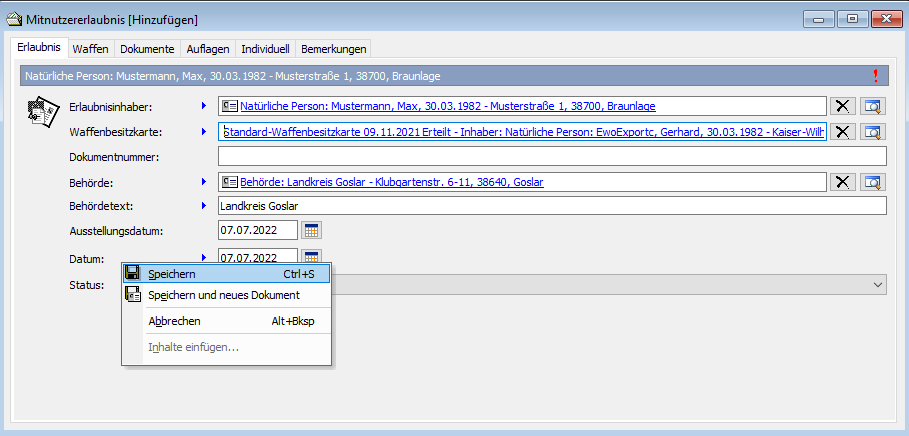The height and width of the screenshot is (436, 909).
Task: Choose Speichern from the context menu
Action: tap(171, 274)
